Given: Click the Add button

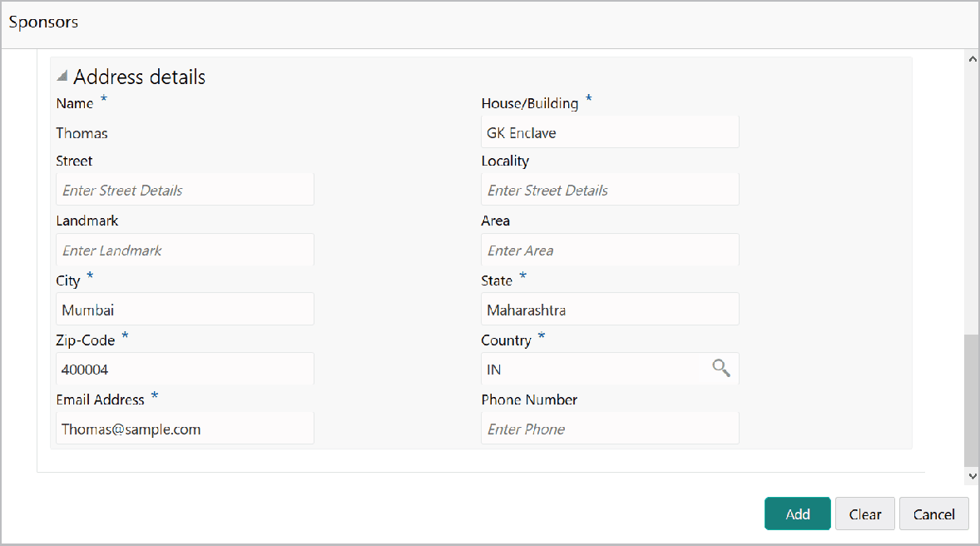Looking at the screenshot, I should [x=798, y=514].
